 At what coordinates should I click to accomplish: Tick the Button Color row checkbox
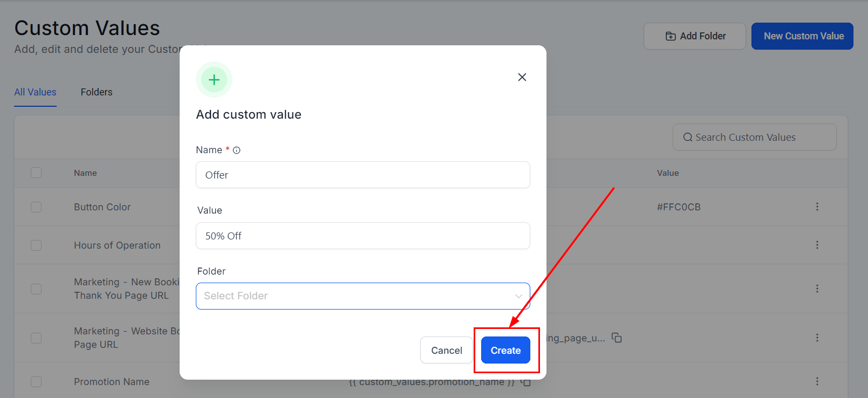click(36, 207)
